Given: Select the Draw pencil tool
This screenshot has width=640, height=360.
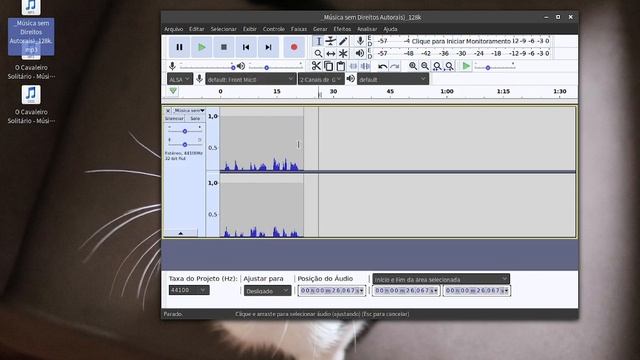Looking at the screenshot, I should point(343,41).
